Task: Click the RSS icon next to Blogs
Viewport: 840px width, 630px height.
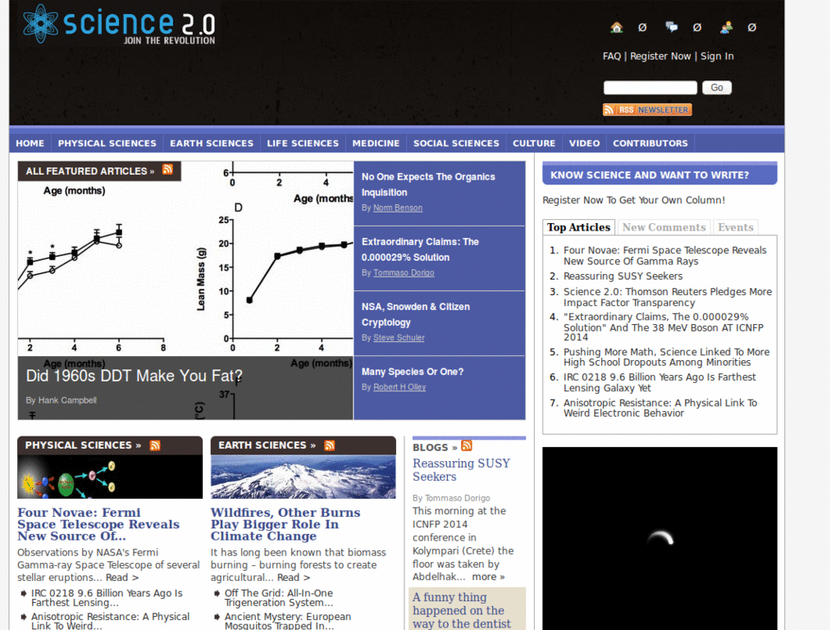Action: pos(466,446)
